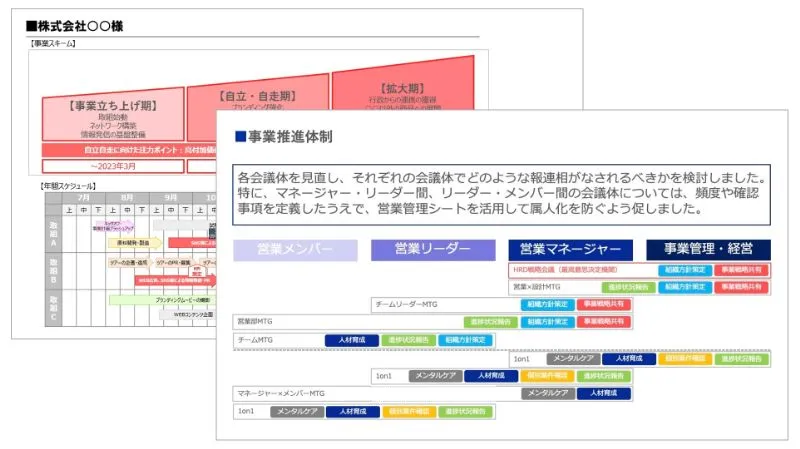
Task: Click the チームMTG row label
Action: point(255,340)
